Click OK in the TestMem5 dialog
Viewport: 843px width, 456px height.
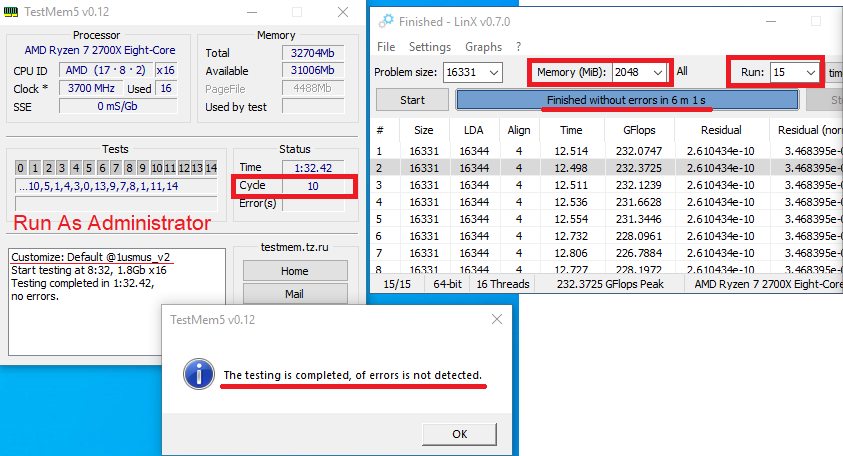tap(459, 434)
